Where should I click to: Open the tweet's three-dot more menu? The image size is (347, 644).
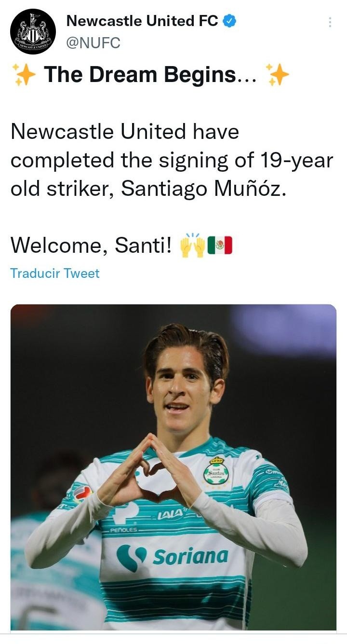pyautogui.click(x=330, y=22)
